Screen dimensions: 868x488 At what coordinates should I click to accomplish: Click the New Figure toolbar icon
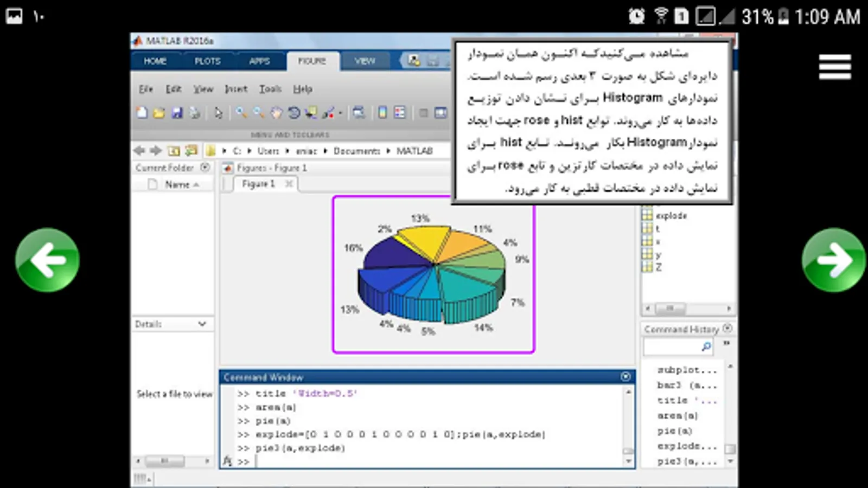(142, 113)
